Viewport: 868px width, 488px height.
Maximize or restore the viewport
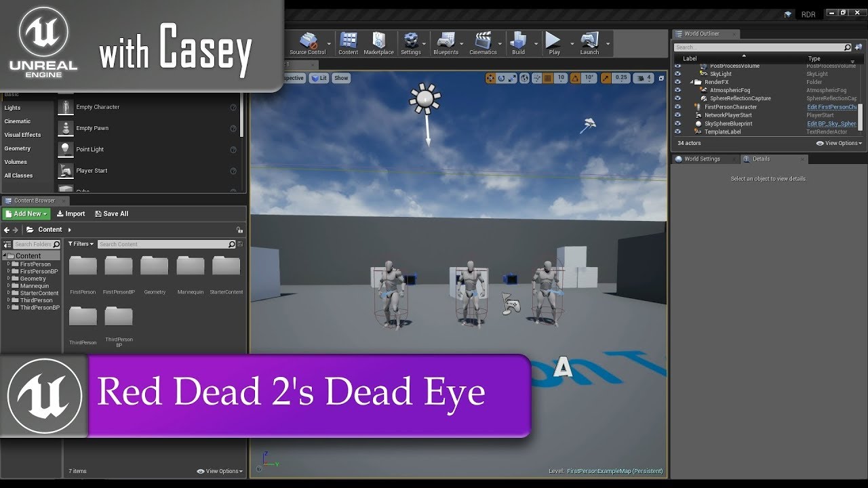(661, 78)
